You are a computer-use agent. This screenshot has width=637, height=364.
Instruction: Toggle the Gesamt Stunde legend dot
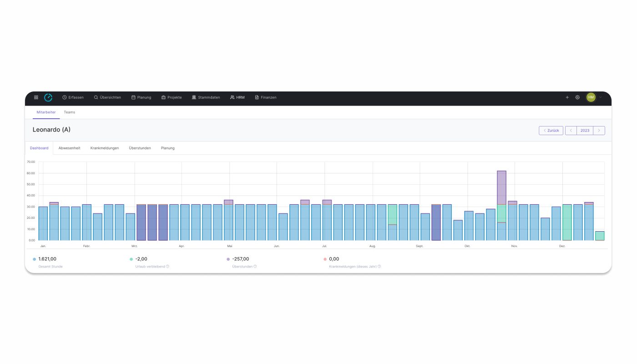(x=34, y=258)
